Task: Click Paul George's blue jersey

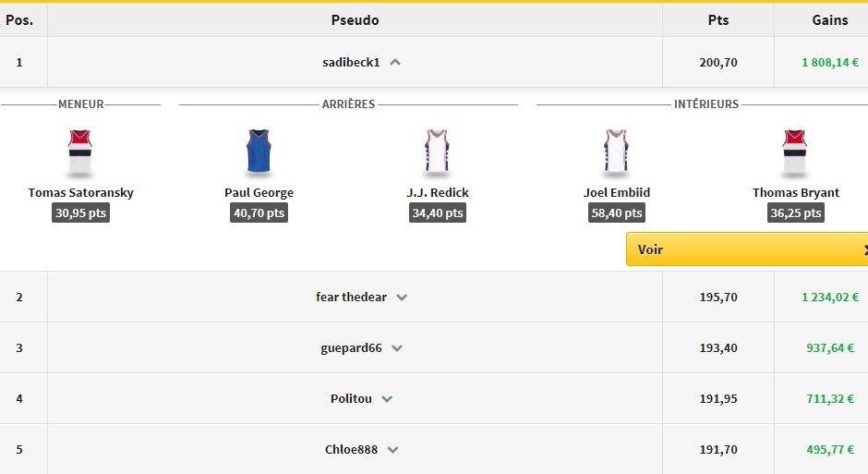Action: [259, 152]
